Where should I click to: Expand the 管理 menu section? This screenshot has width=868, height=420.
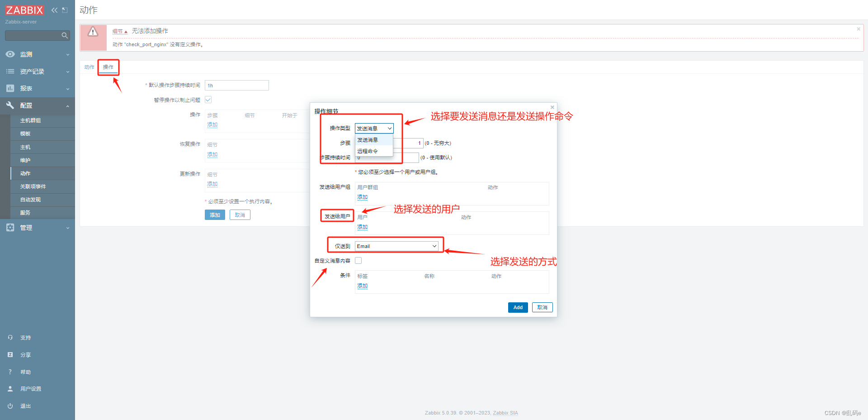(38, 228)
